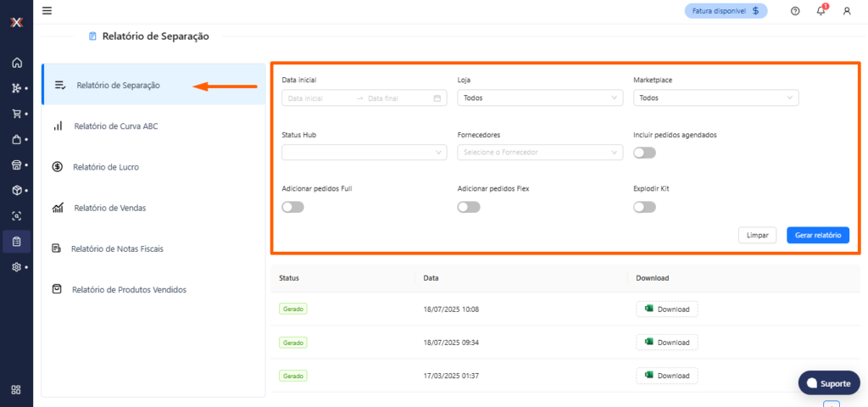This screenshot has width=868, height=407.
Task: Download the 18/07/2025 10:08 report
Action: [667, 309]
